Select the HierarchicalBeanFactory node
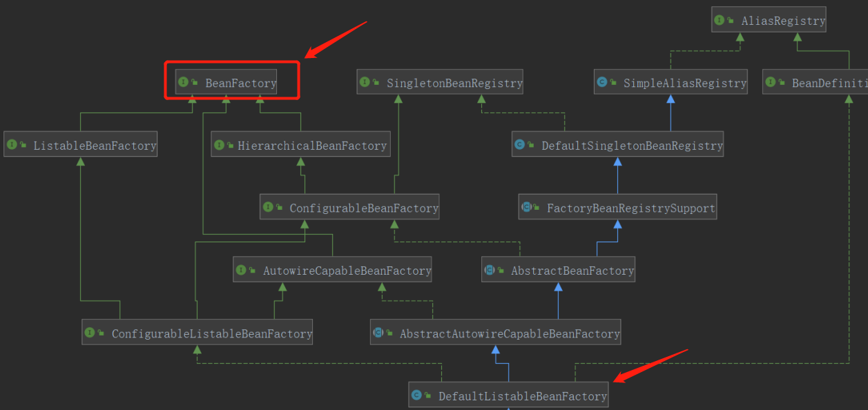The image size is (868, 410). tap(300, 146)
